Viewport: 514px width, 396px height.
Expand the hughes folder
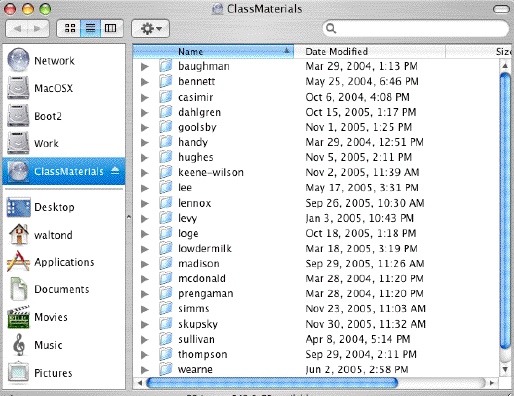(145, 157)
